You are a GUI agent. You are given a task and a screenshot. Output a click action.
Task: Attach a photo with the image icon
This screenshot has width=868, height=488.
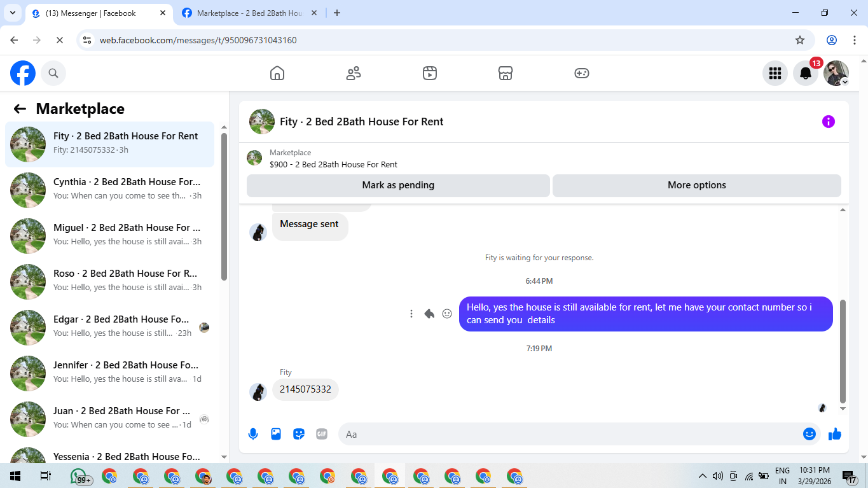pyautogui.click(x=276, y=434)
